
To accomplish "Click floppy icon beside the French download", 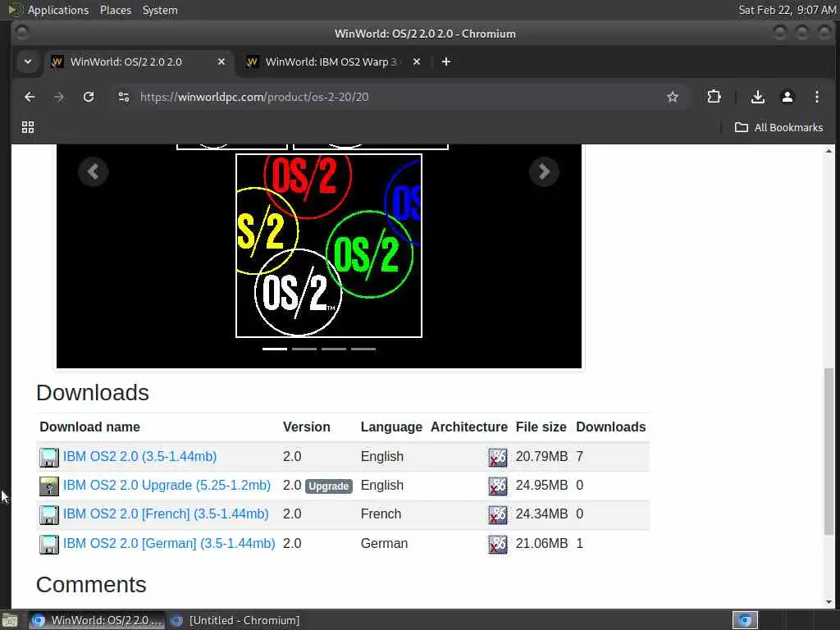I will [x=48, y=515].
